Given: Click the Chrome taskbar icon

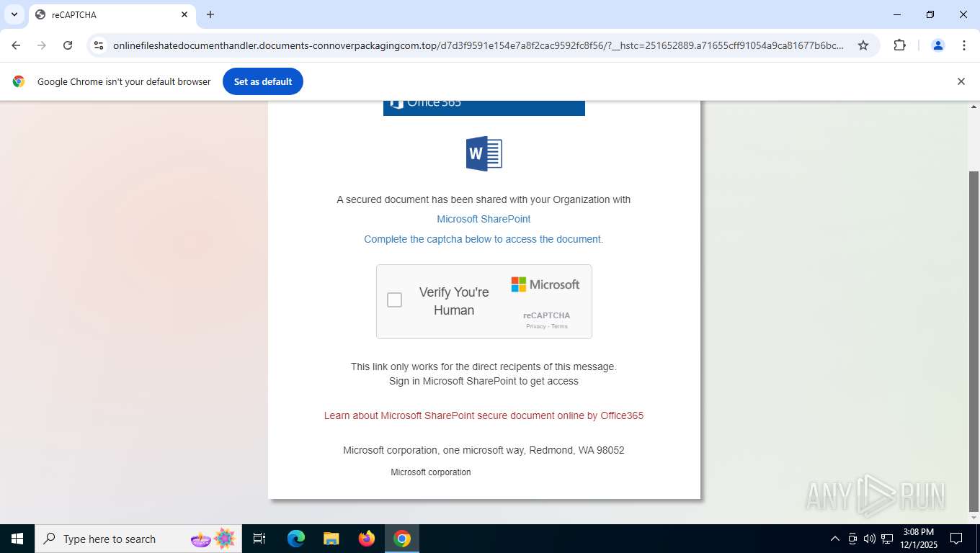Looking at the screenshot, I should (402, 539).
